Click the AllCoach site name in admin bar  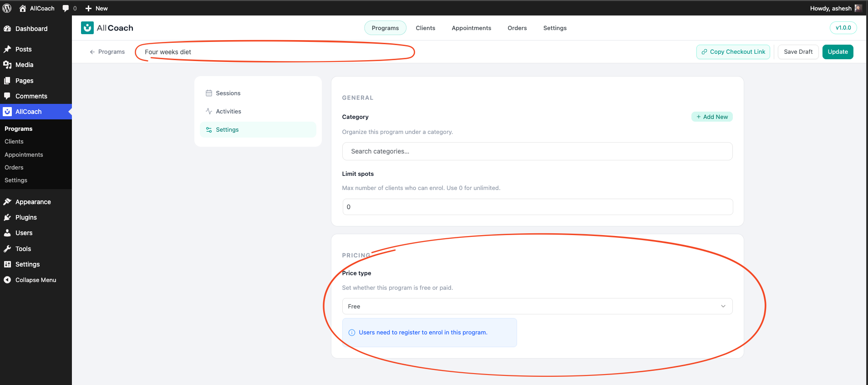tap(42, 8)
